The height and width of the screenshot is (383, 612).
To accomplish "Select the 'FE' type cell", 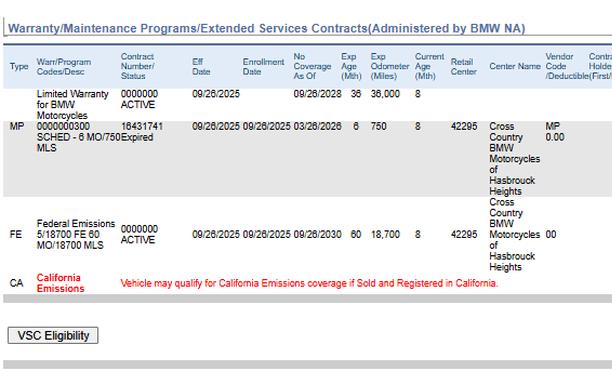I will pos(16,235).
